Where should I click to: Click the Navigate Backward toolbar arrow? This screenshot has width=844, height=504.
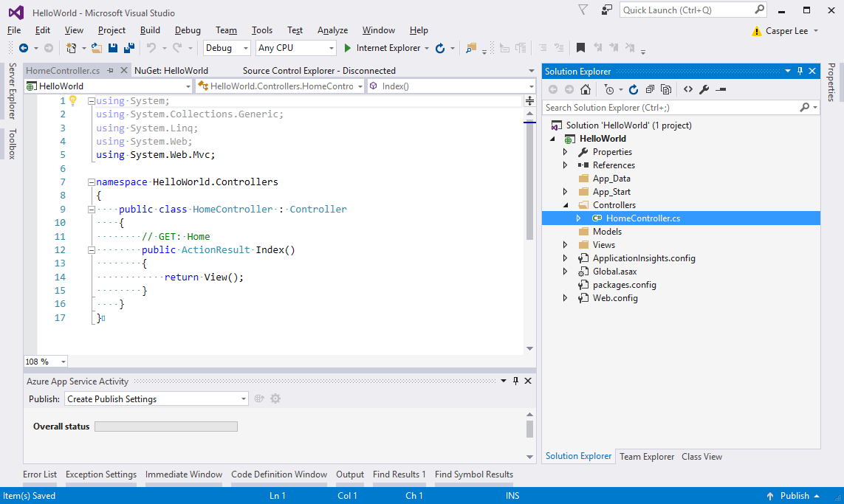point(23,48)
